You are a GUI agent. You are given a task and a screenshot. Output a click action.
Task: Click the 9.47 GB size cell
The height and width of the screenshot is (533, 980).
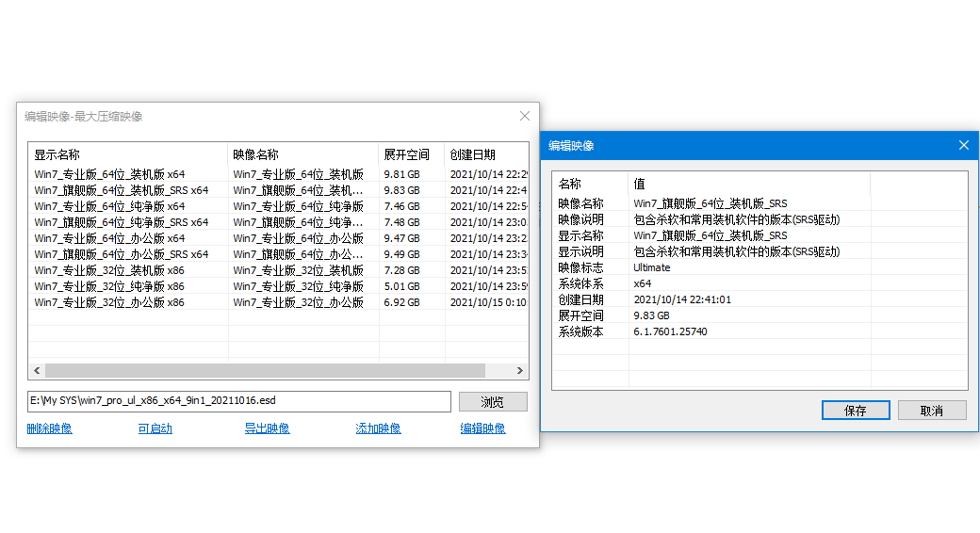(401, 238)
